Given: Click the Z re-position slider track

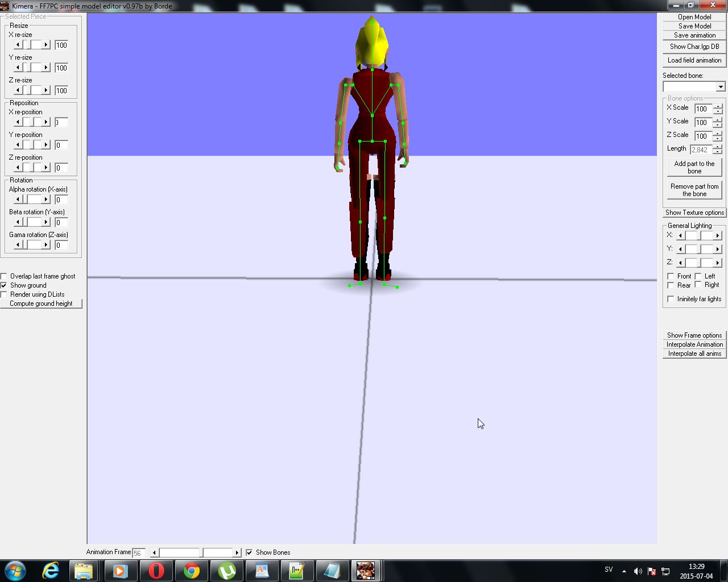Looking at the screenshot, I should [32, 168].
